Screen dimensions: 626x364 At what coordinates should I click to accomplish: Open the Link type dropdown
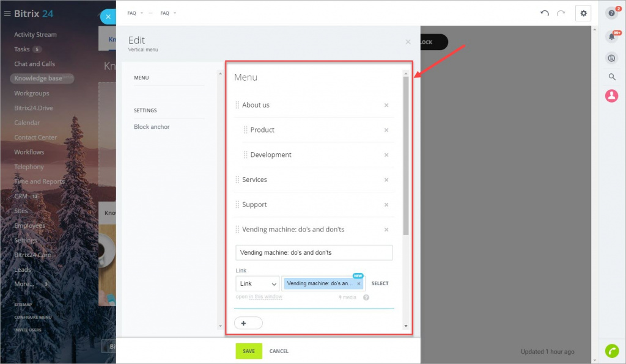coord(257,283)
